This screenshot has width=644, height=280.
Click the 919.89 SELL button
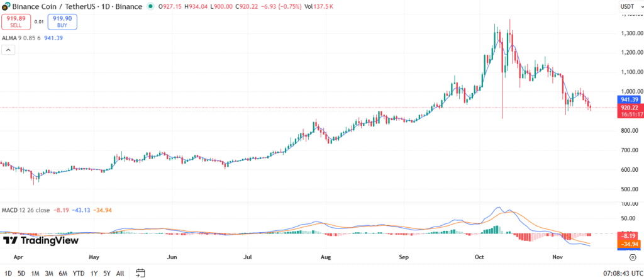tap(15, 22)
